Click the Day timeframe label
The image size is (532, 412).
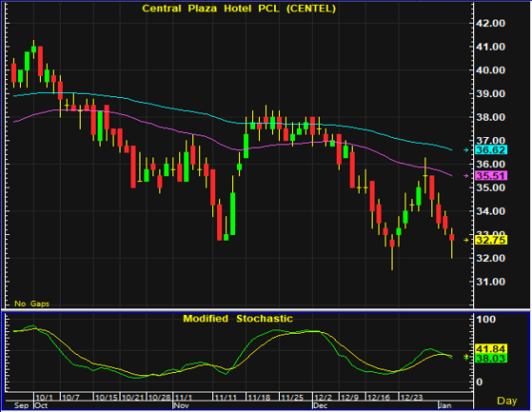coord(507,401)
